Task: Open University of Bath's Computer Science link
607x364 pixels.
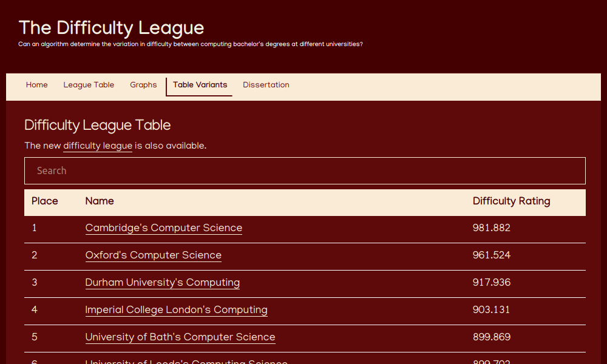Action: (180, 337)
